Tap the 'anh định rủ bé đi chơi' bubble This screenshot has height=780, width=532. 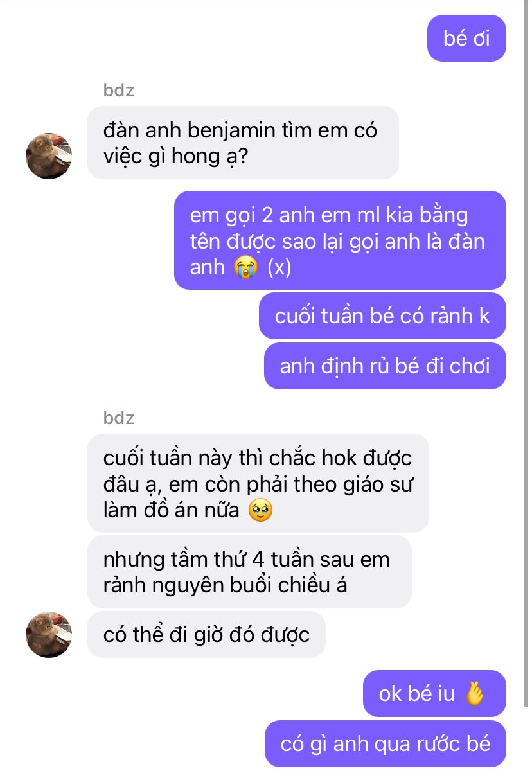[385, 366]
